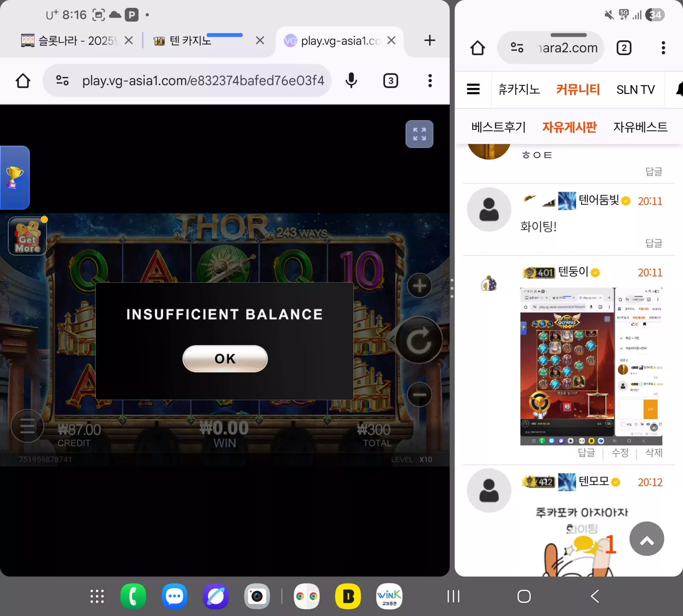Tap the home icon in right browser
The height and width of the screenshot is (616, 683).
pos(477,48)
